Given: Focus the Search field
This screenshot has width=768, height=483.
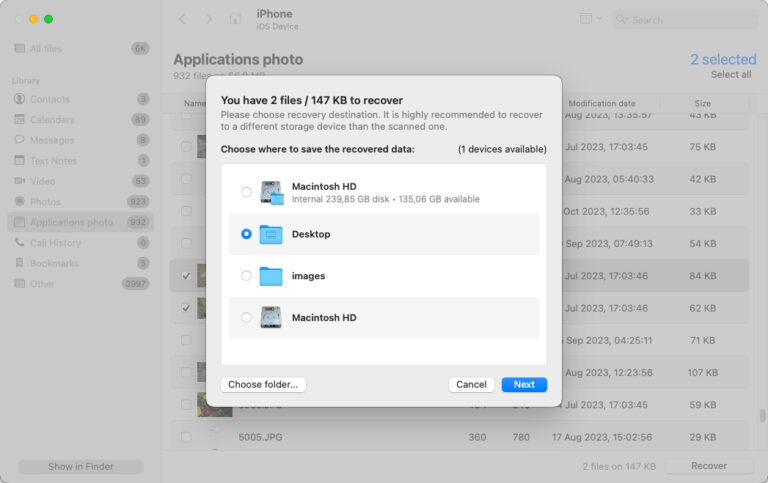Looking at the screenshot, I should tap(685, 20).
